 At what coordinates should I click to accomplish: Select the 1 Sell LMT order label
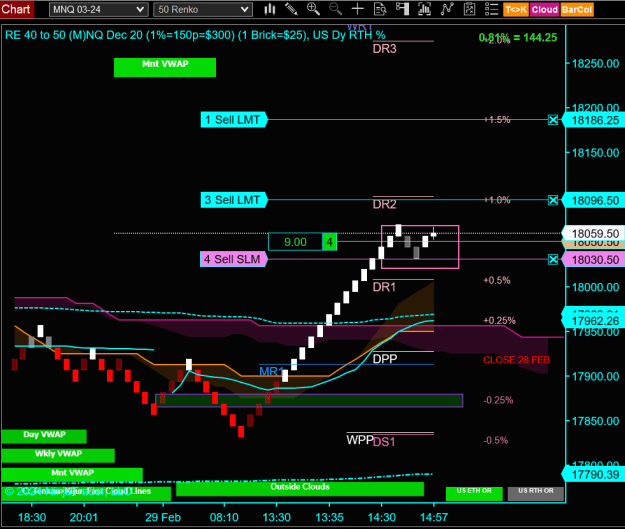click(234, 120)
